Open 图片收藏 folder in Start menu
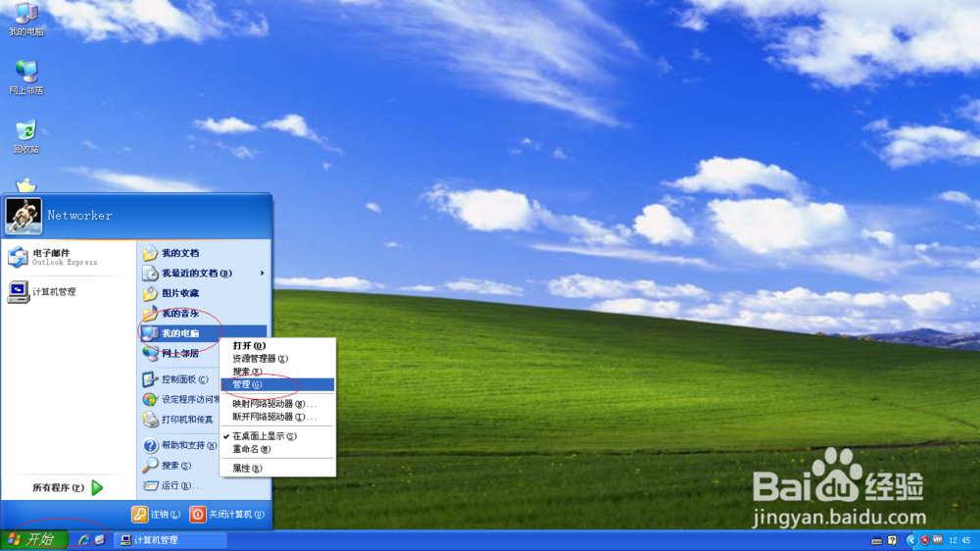 pos(204,293)
